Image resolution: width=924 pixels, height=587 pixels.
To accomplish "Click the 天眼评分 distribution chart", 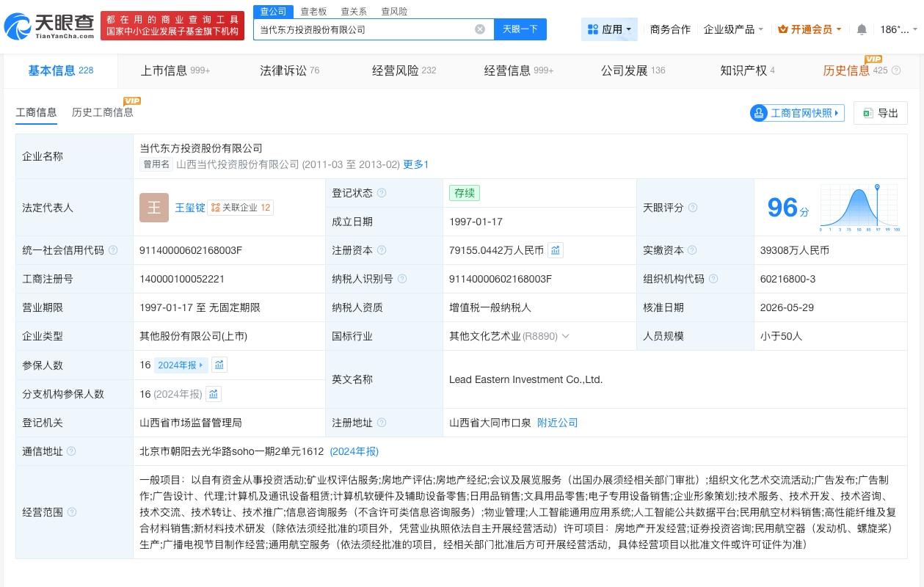I will coord(860,208).
